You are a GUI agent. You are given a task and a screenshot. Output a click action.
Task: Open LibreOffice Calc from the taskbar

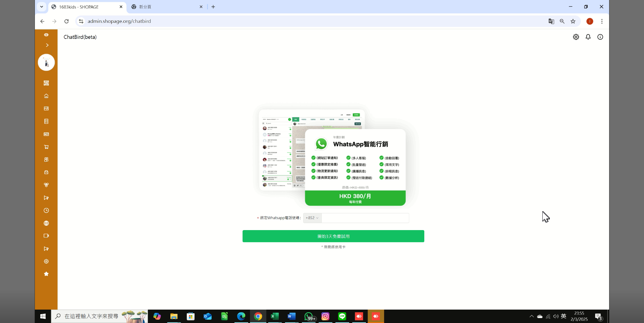[224, 316]
